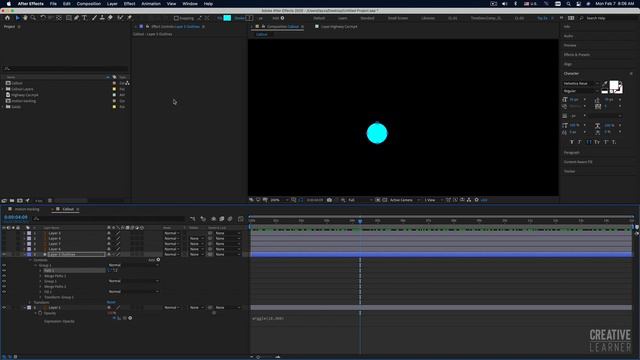Toggle visibility of Group 1 in Contents

click(4, 265)
